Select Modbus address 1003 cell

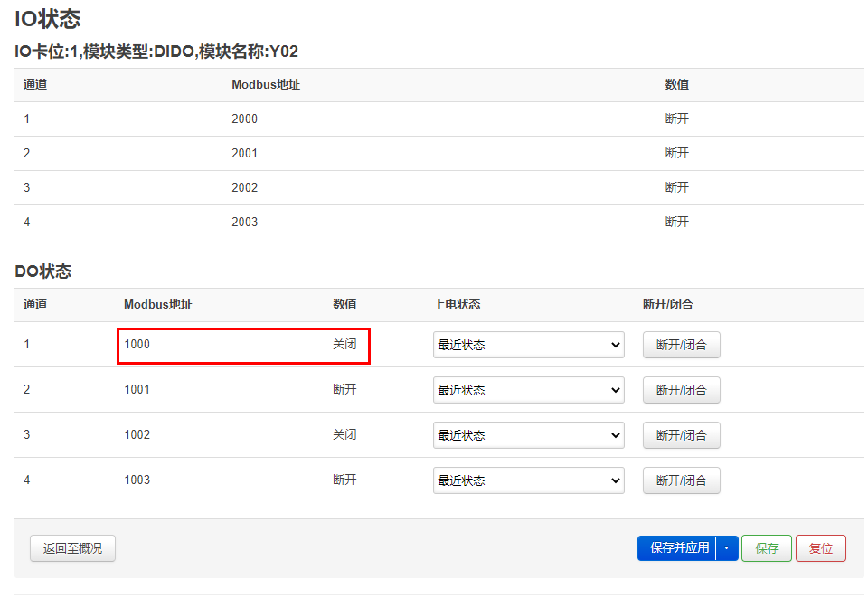click(x=137, y=480)
